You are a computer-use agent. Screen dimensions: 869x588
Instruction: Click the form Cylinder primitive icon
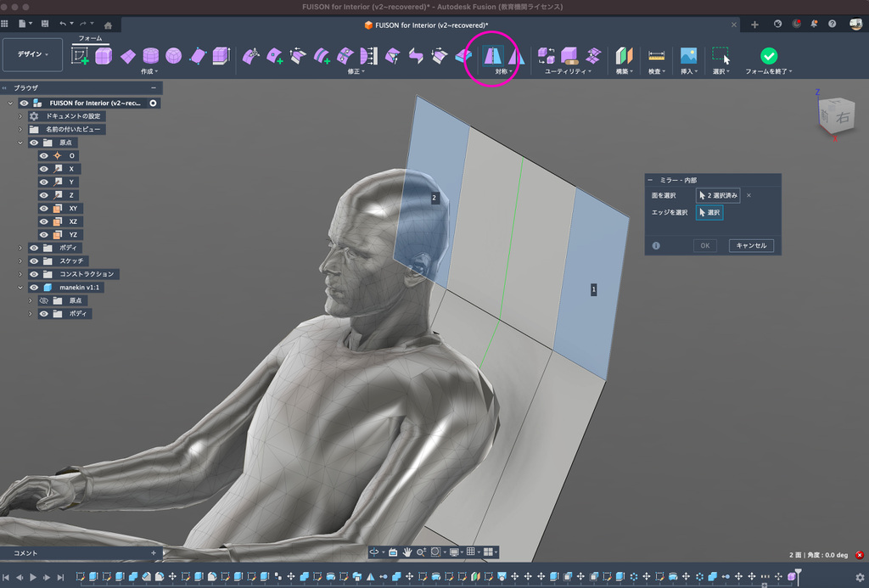150,56
